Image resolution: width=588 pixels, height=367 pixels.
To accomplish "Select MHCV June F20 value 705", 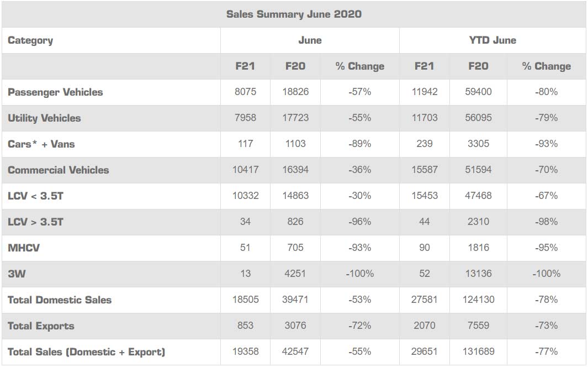I will [295, 248].
